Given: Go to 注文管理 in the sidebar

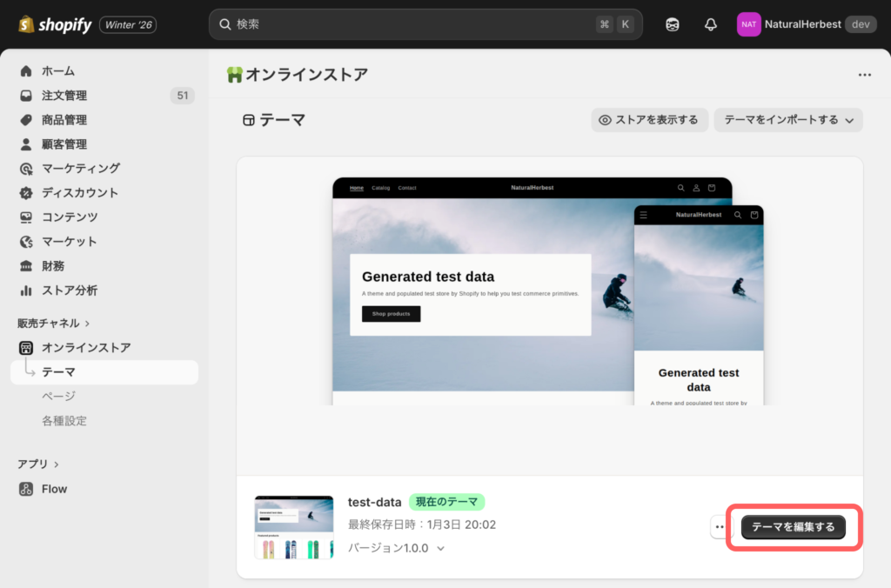Looking at the screenshot, I should (x=64, y=96).
